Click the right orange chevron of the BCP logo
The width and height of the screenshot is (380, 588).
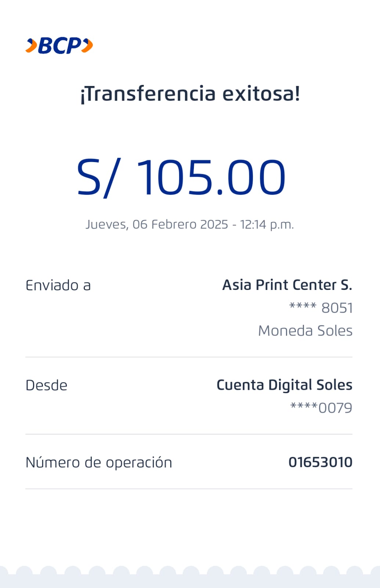(x=87, y=46)
